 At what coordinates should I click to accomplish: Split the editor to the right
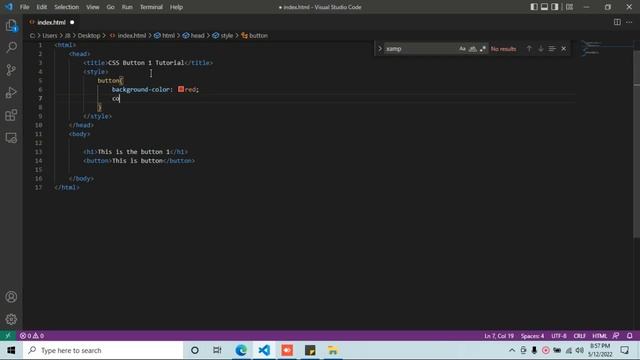click(x=617, y=22)
